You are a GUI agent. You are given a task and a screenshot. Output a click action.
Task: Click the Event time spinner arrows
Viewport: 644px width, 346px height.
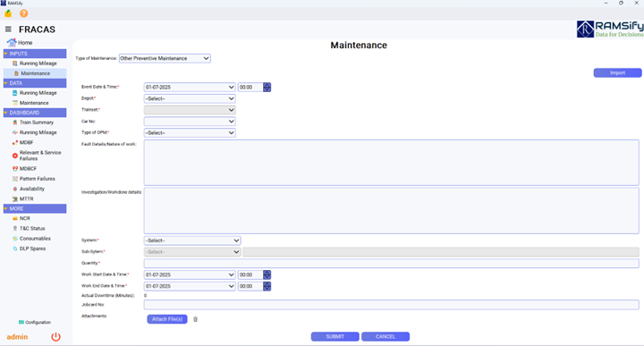pyautogui.click(x=267, y=87)
